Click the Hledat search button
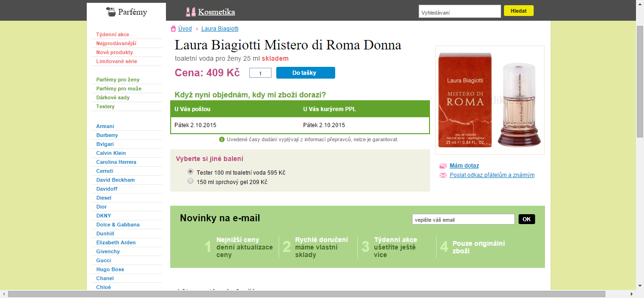 519,11
